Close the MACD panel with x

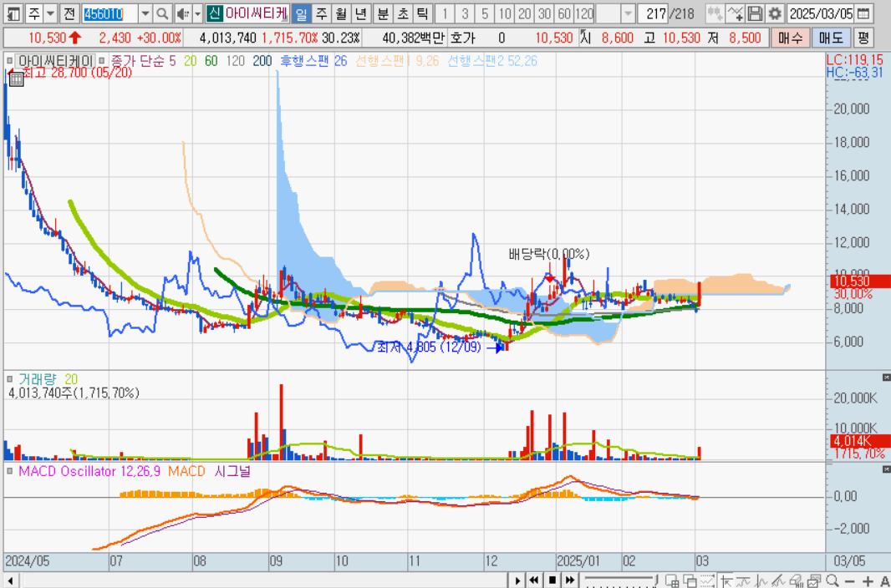(x=885, y=469)
